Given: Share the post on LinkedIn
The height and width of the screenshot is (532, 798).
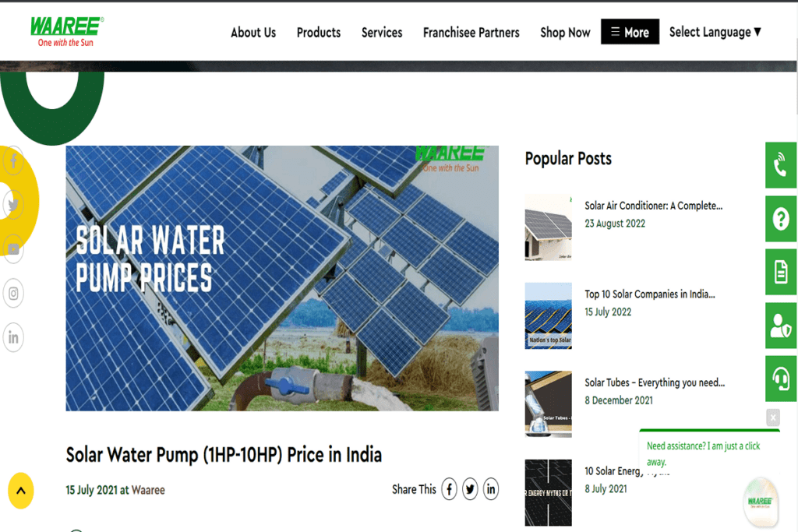Looking at the screenshot, I should tap(490, 489).
